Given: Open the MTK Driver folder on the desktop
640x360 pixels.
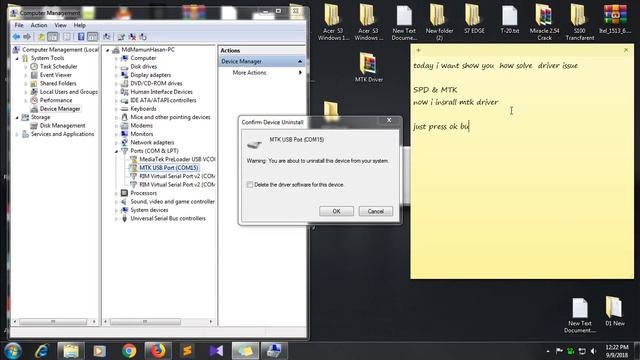Looking at the screenshot, I should point(369,67).
